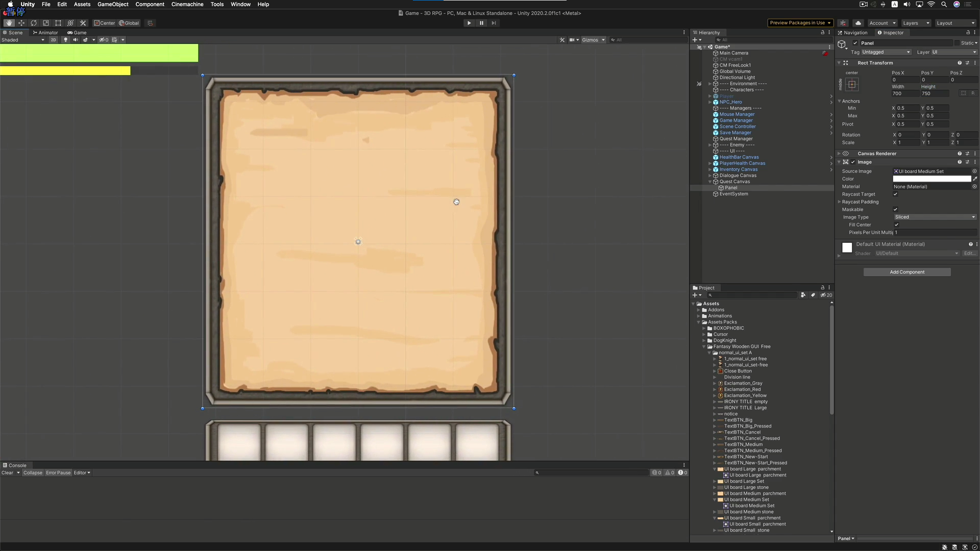This screenshot has height=551, width=980.
Task: Click the anchor presets icon
Action: (852, 85)
